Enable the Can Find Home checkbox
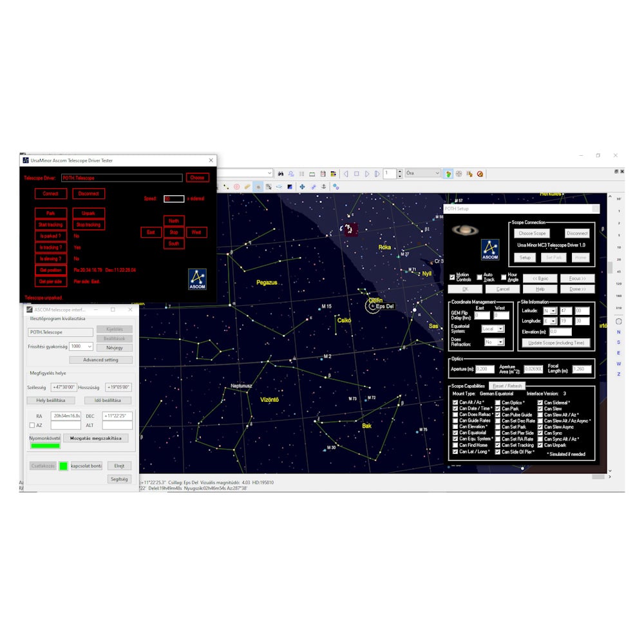 (455, 445)
